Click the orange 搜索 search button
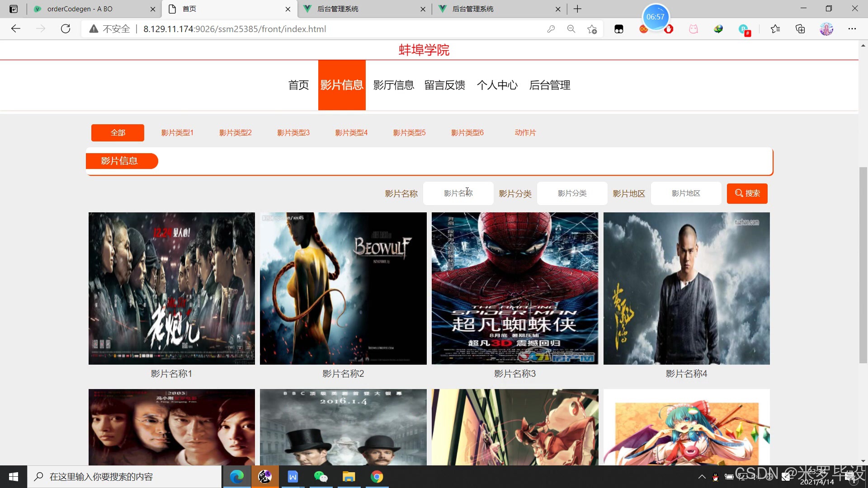The width and height of the screenshot is (868, 488). [747, 193]
